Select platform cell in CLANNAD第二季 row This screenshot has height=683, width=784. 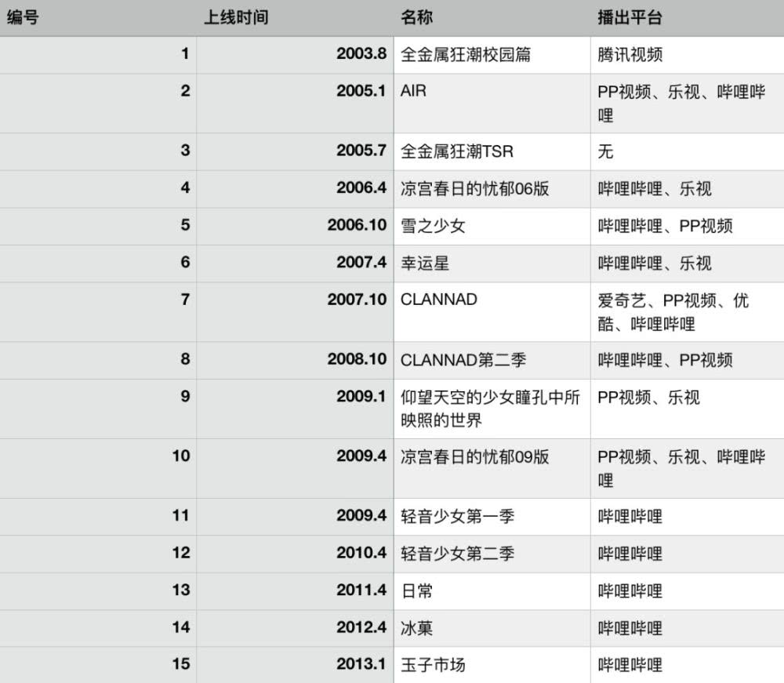687,361
